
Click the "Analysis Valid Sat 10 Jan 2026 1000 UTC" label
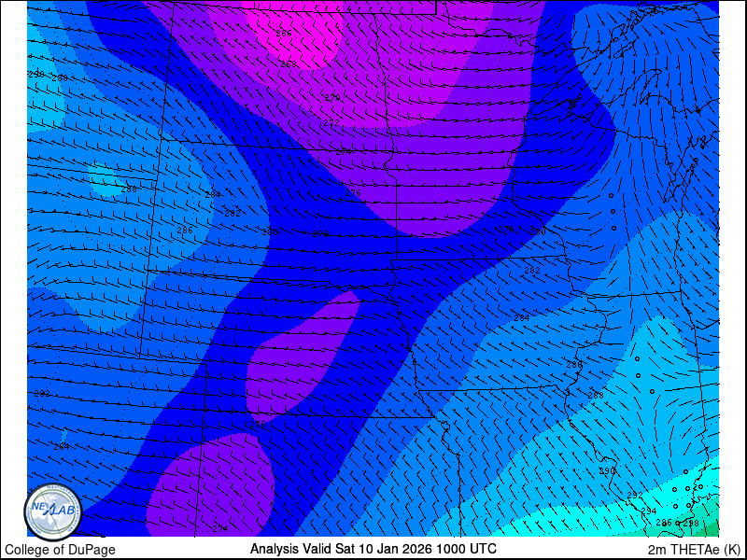tap(373, 548)
